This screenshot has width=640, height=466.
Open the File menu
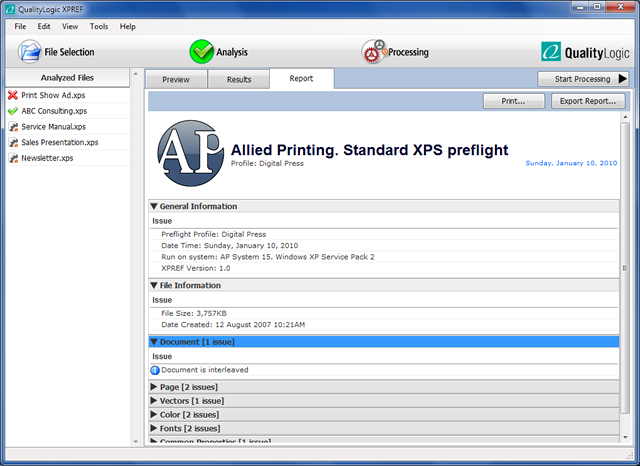click(20, 27)
